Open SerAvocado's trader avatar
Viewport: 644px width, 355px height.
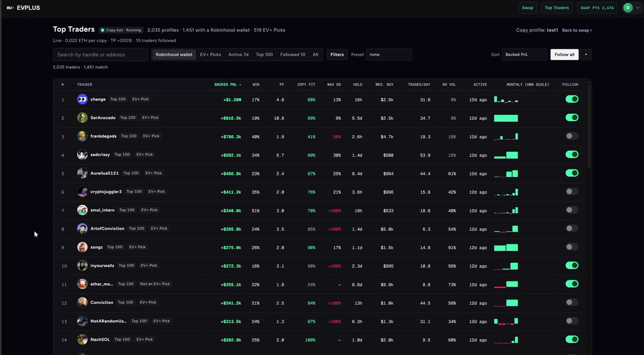[x=82, y=117]
